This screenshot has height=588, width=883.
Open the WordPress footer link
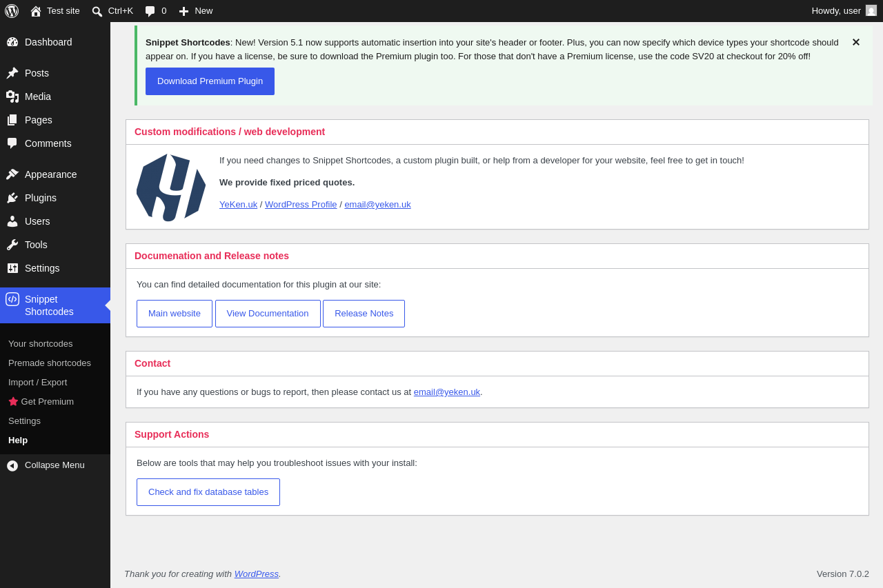pyautogui.click(x=257, y=574)
